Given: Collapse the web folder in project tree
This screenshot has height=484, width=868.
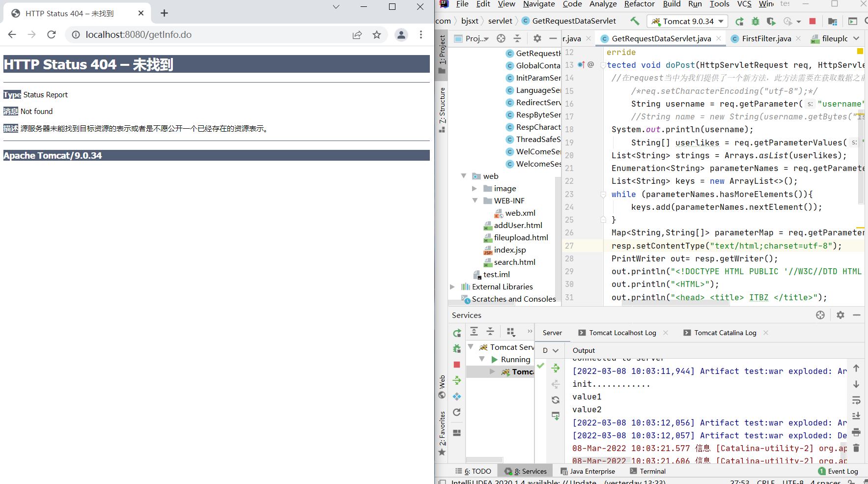Looking at the screenshot, I should (x=464, y=176).
